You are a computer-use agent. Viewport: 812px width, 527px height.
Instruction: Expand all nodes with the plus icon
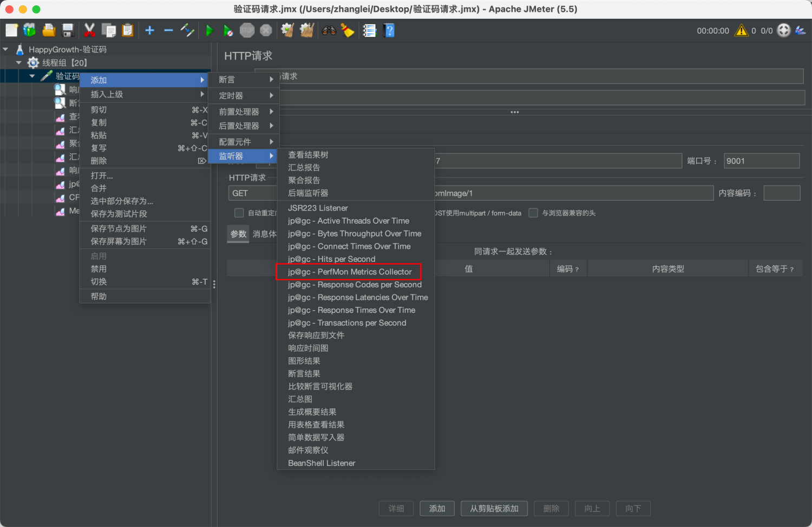150,30
